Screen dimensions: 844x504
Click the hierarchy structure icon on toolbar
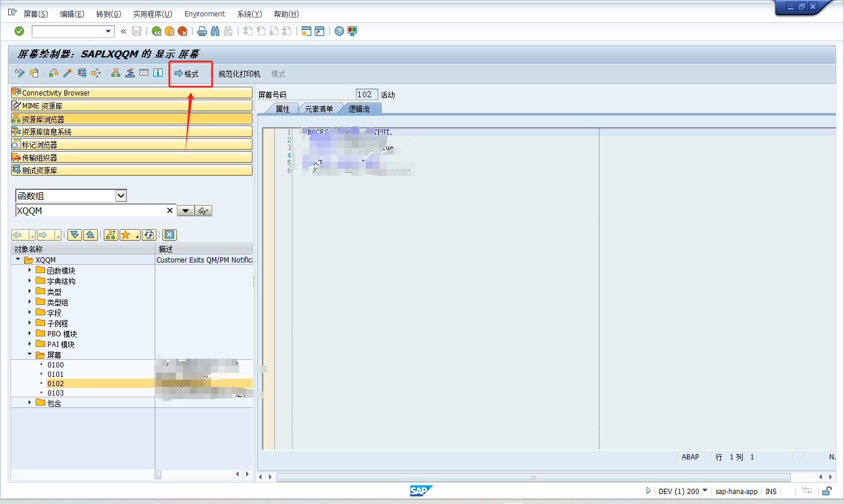(114, 73)
